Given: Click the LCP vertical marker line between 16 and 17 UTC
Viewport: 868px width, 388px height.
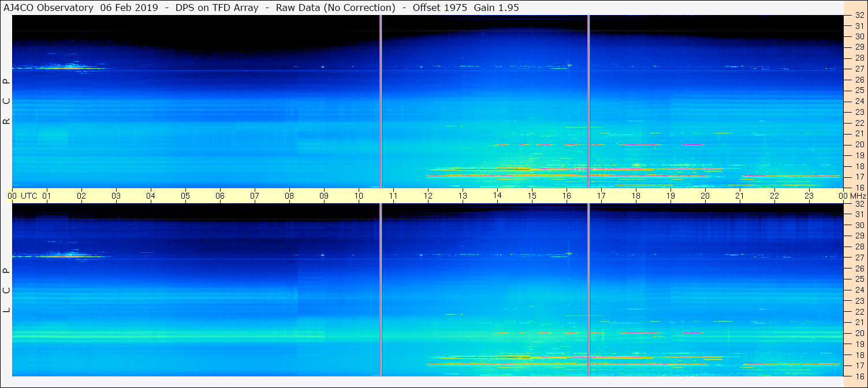Looking at the screenshot, I should pyautogui.click(x=588, y=290).
